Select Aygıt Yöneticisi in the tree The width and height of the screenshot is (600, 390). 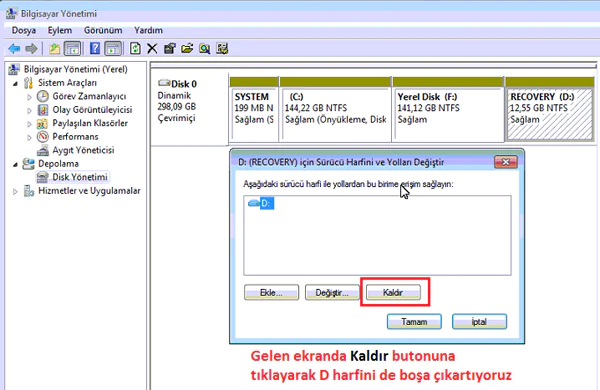[x=83, y=150]
